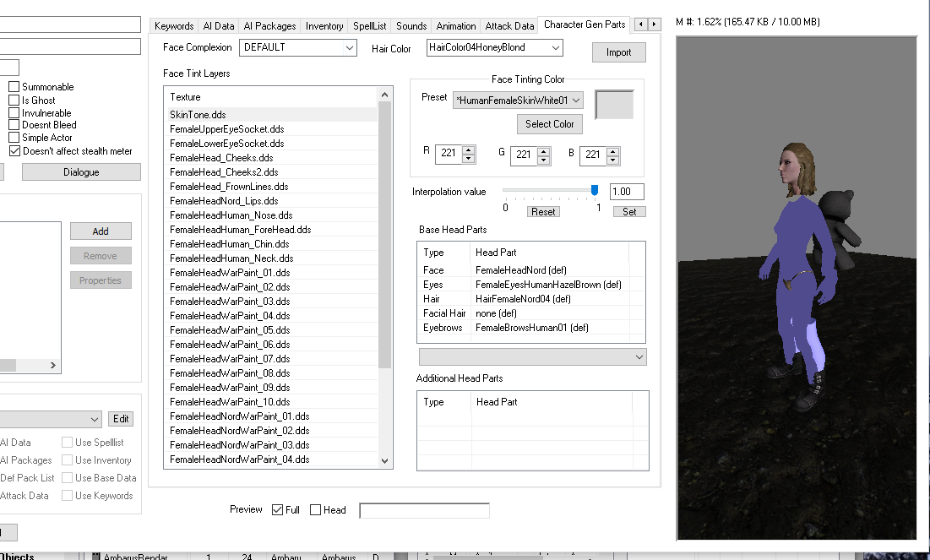Toggle the Simple Actor checkbox
Screen dimensions: 930x560
click(x=14, y=137)
